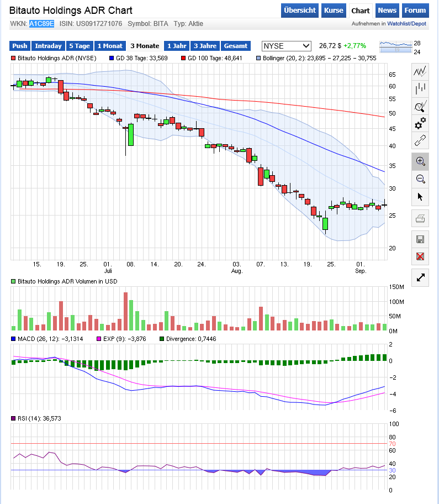Click the blue GD 38 Tage legend swatch
The width and height of the screenshot is (439, 504).
pyautogui.click(x=112, y=58)
